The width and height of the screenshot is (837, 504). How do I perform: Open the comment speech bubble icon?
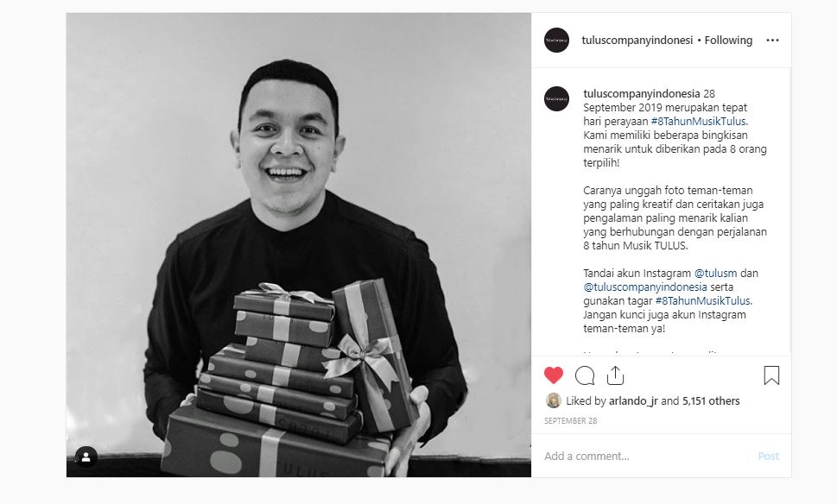point(585,375)
